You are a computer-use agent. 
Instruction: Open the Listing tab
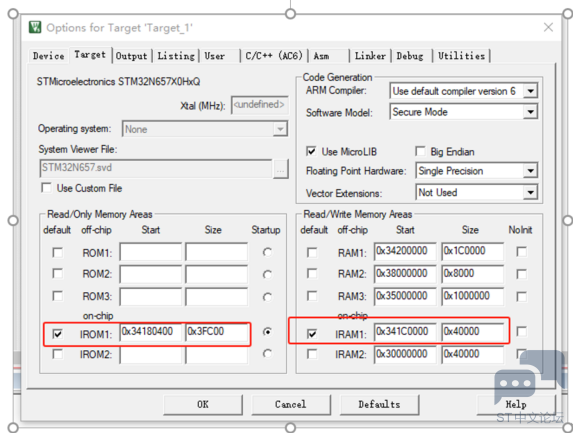point(176,56)
